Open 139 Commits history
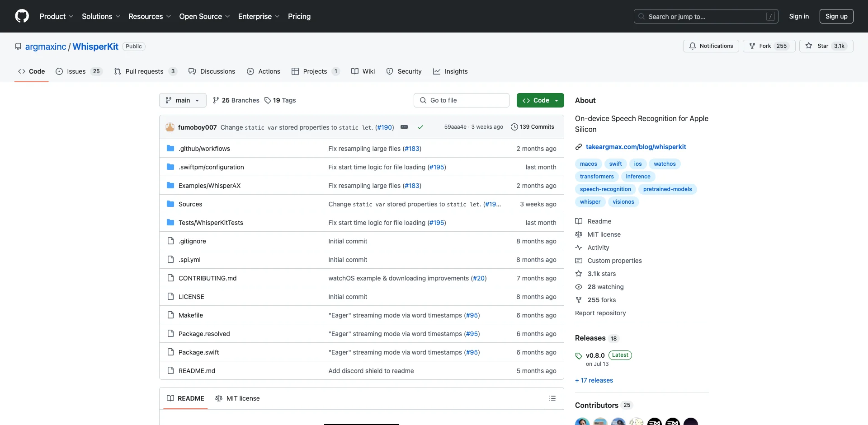 click(532, 127)
